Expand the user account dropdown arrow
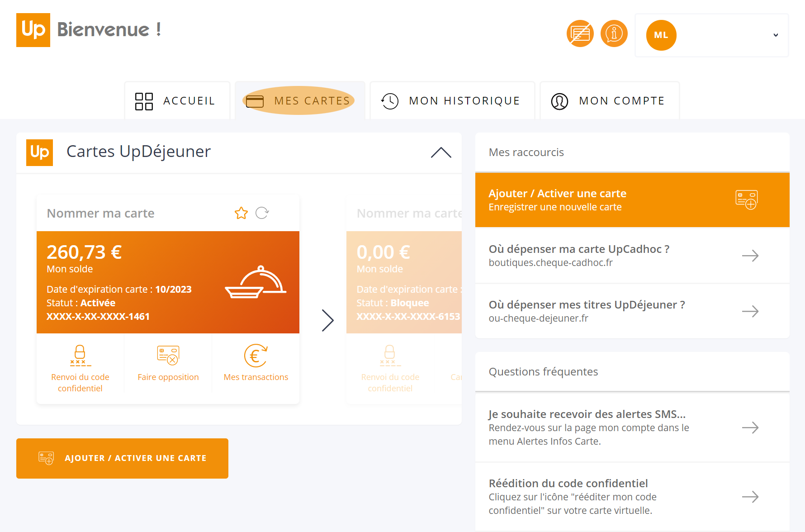 [x=776, y=35]
